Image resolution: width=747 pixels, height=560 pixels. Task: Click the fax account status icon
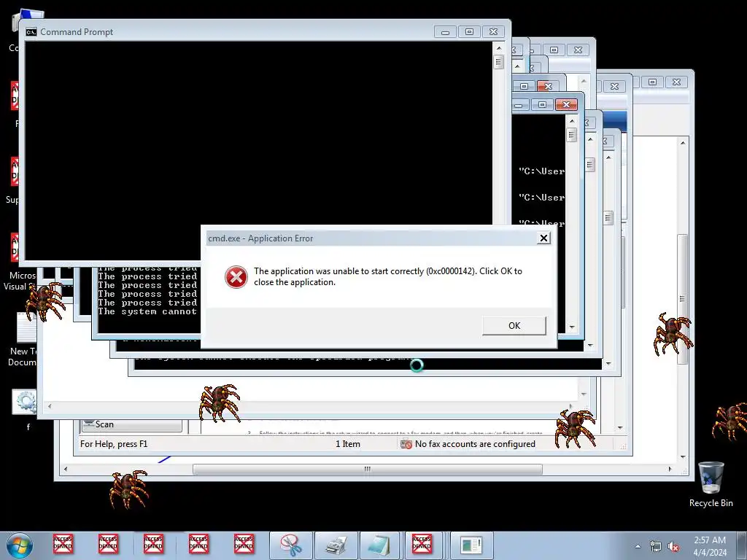[x=406, y=444]
